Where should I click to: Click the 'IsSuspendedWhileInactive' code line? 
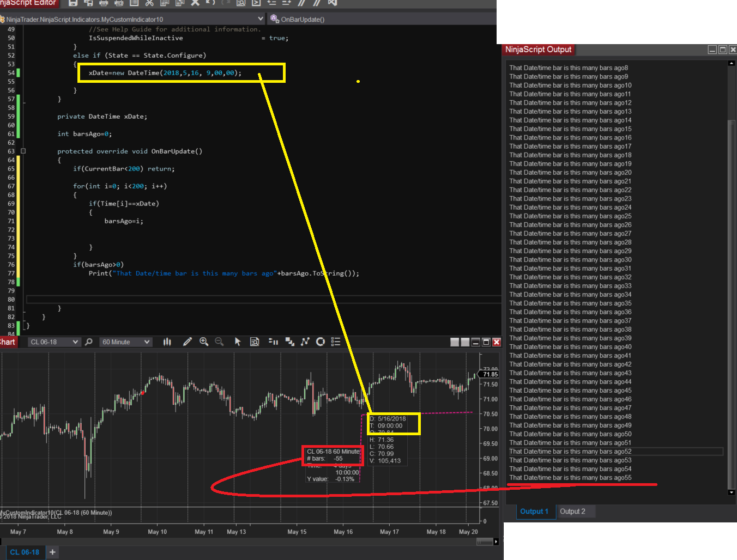(x=189, y=38)
